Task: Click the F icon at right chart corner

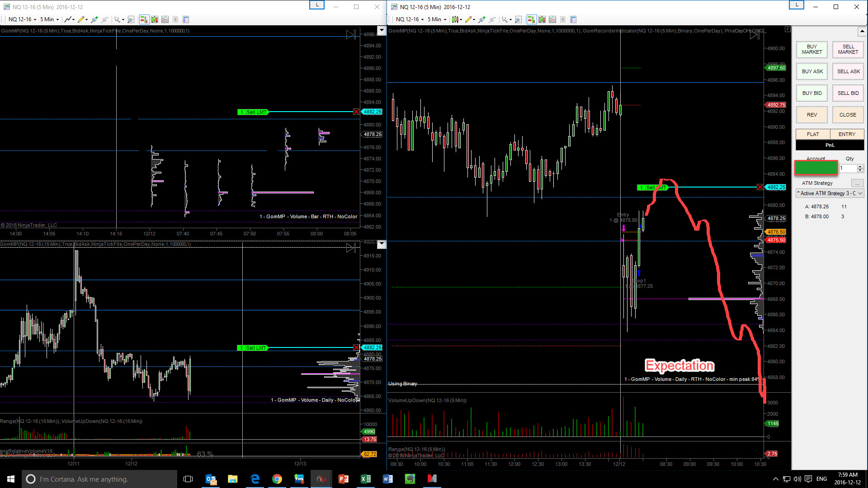Action: coord(788,29)
